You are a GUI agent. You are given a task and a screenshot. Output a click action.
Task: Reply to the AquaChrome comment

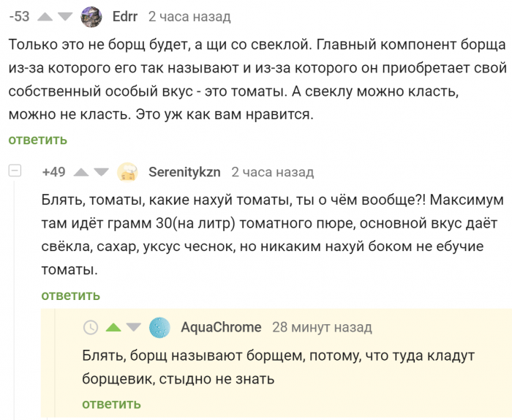111,404
